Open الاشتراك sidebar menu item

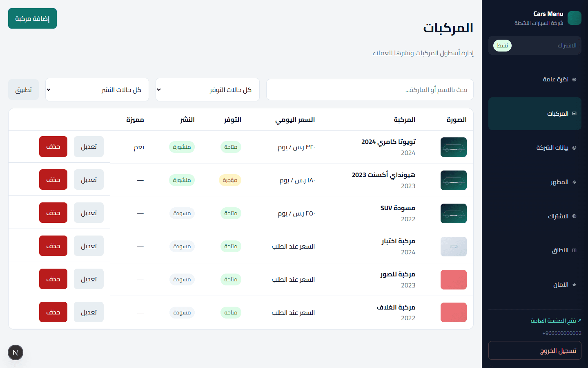[x=535, y=216]
